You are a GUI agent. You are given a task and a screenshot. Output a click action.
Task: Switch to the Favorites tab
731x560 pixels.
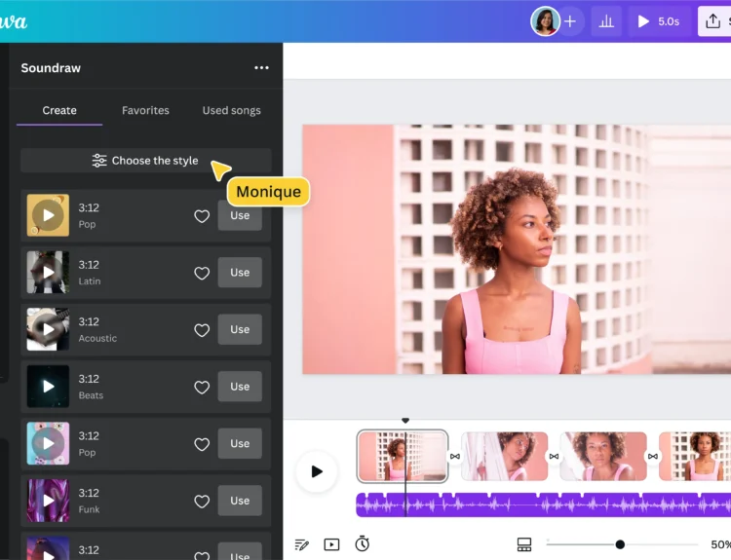coord(145,110)
